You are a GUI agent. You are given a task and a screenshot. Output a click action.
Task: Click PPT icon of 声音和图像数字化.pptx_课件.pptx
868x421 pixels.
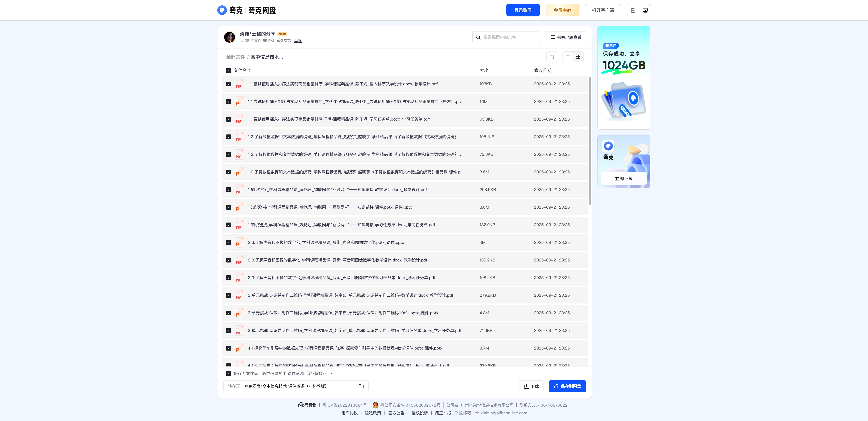click(x=239, y=242)
